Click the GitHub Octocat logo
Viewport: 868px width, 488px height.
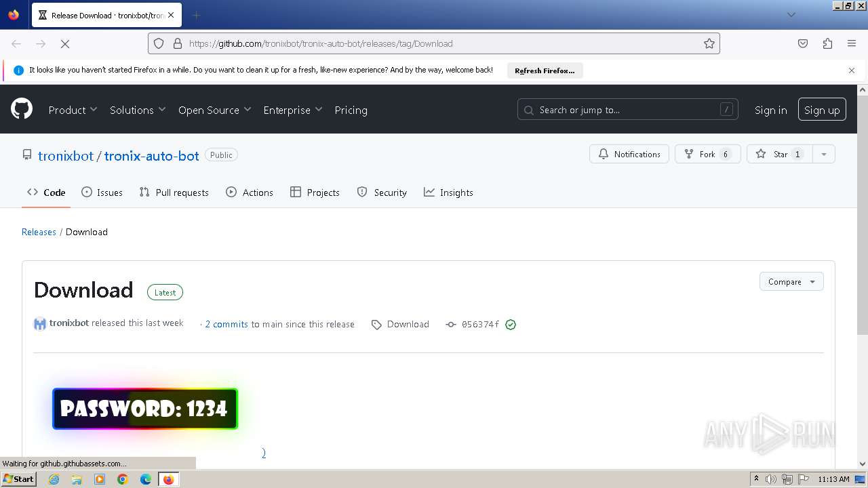pyautogui.click(x=22, y=108)
